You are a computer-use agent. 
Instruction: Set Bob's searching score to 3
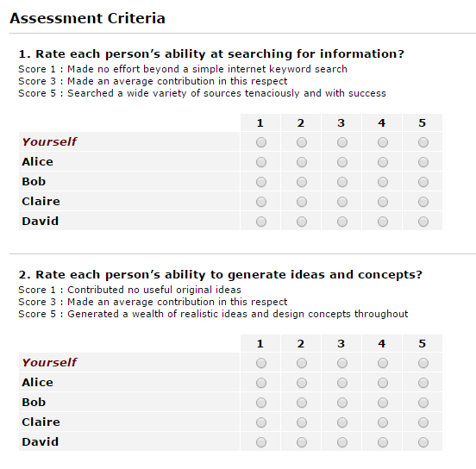click(342, 182)
